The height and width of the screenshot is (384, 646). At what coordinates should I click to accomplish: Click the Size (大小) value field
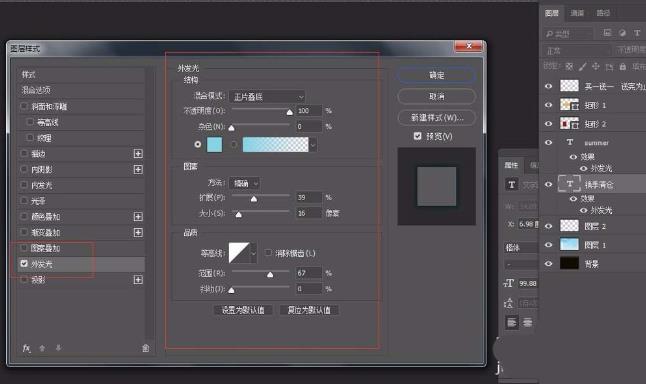[309, 213]
